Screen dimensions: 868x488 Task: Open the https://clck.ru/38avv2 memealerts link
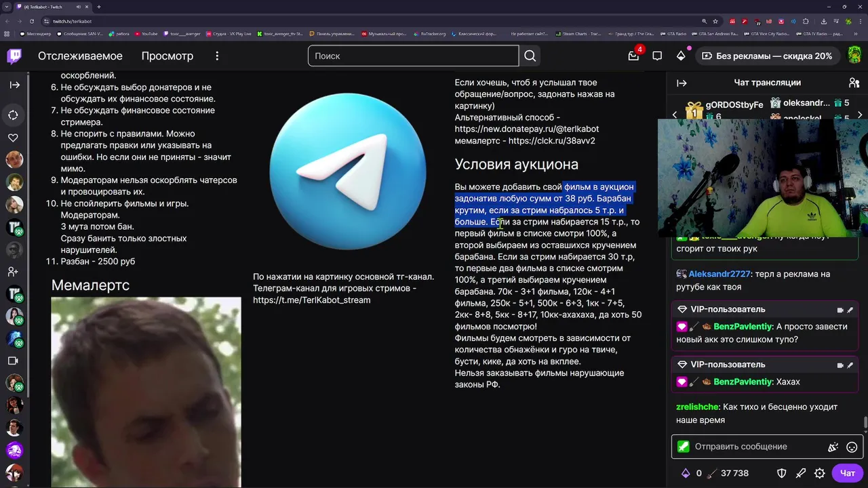[x=551, y=141]
